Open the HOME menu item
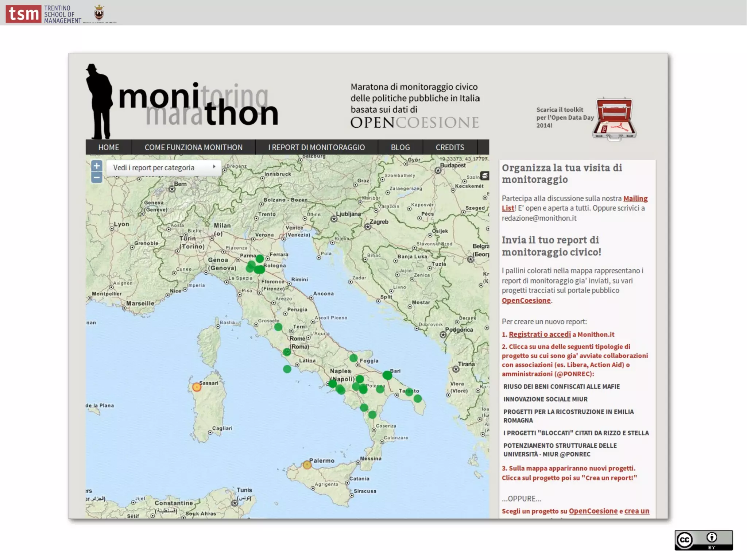This screenshot has height=560, width=747. pos(109,147)
